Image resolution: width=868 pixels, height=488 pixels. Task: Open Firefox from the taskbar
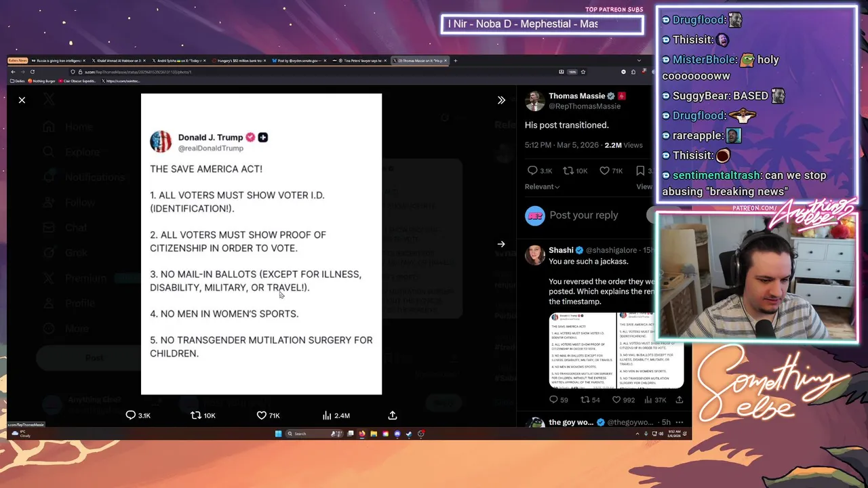[x=362, y=434]
